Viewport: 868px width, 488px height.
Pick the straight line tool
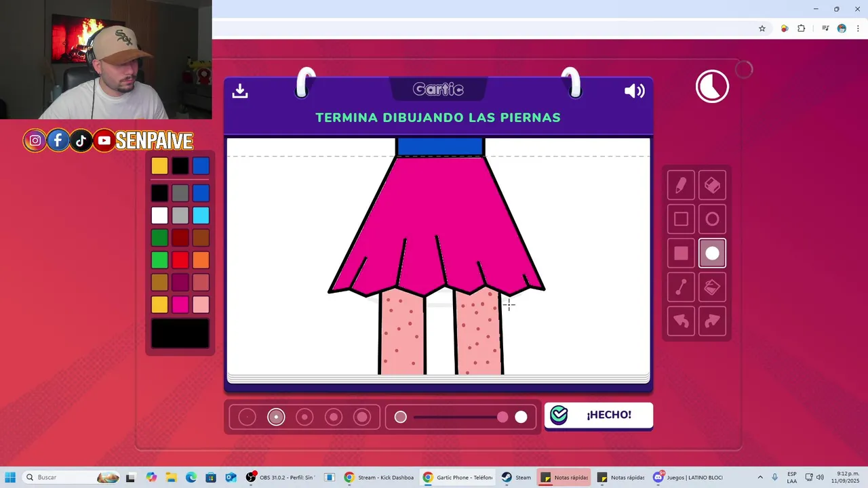click(681, 287)
